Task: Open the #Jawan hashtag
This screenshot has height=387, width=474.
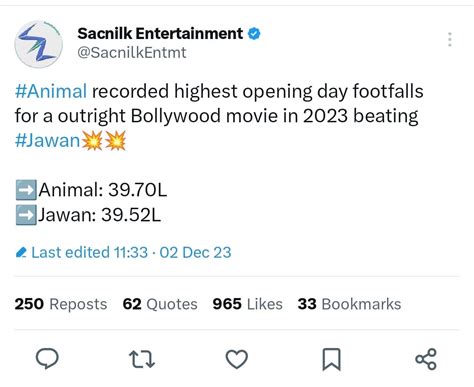Action: (47, 140)
